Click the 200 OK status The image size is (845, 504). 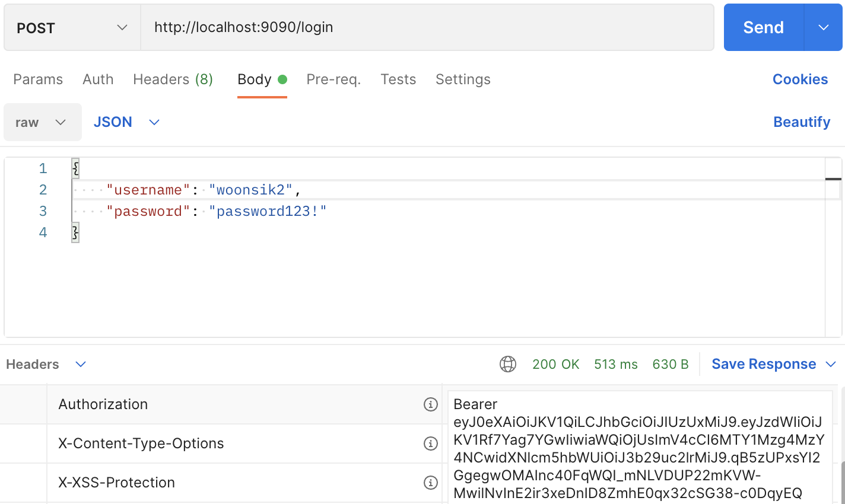pyautogui.click(x=555, y=364)
